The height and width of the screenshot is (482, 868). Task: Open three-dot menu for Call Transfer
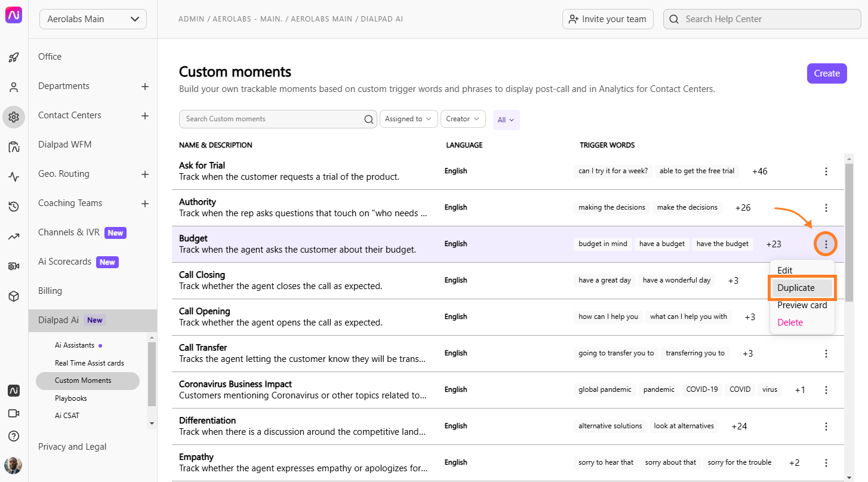[x=826, y=354]
